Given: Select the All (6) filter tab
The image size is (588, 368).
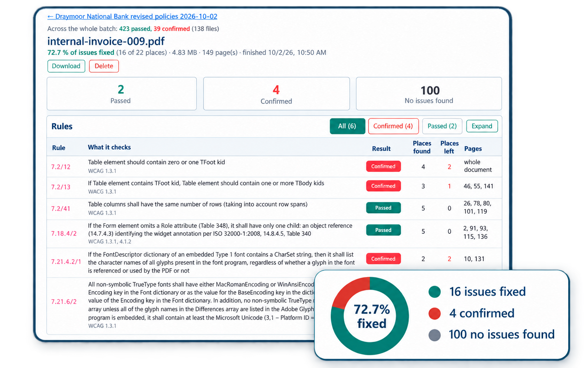Looking at the screenshot, I should [347, 126].
